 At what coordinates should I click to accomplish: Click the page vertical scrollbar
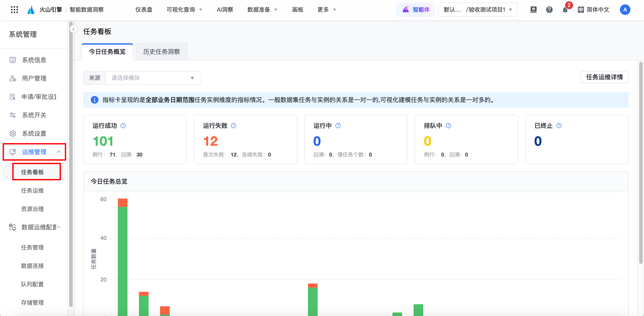(x=641, y=162)
